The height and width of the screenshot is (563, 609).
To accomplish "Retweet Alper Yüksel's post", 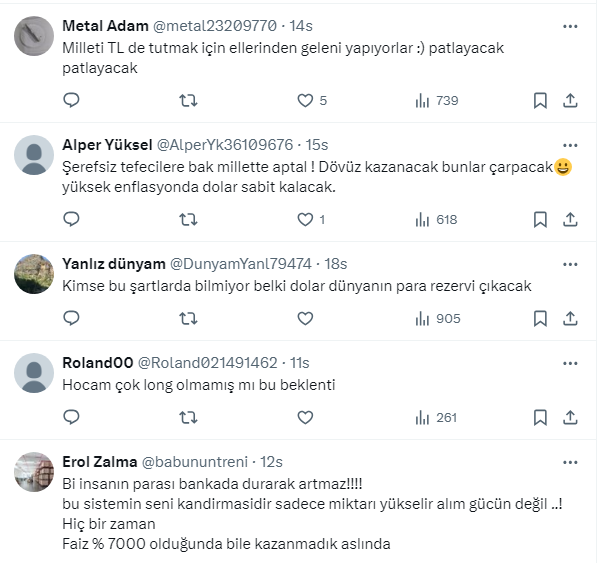I will [187, 219].
